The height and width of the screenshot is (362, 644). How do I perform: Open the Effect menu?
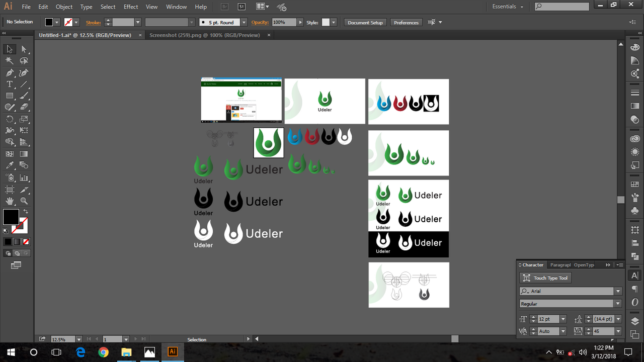point(131,7)
